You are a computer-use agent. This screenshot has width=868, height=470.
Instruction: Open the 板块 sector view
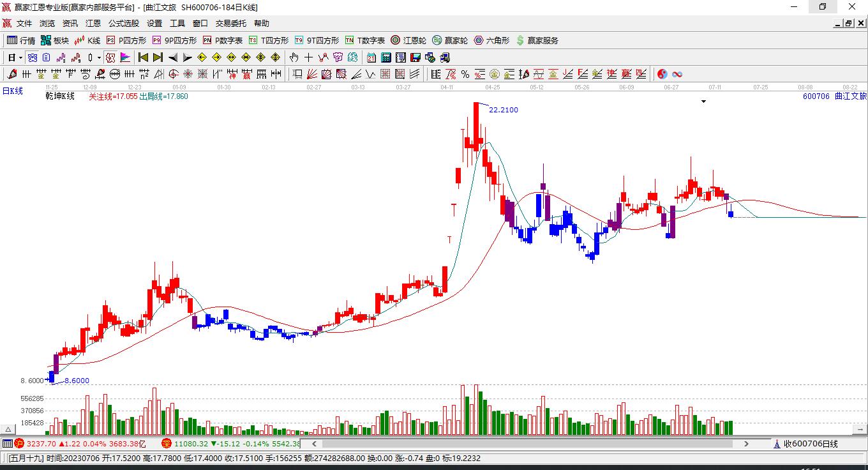tap(55, 40)
